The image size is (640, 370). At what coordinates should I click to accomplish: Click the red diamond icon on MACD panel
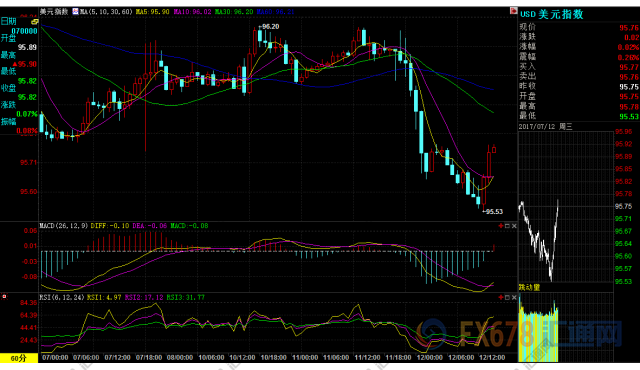[x=501, y=226]
